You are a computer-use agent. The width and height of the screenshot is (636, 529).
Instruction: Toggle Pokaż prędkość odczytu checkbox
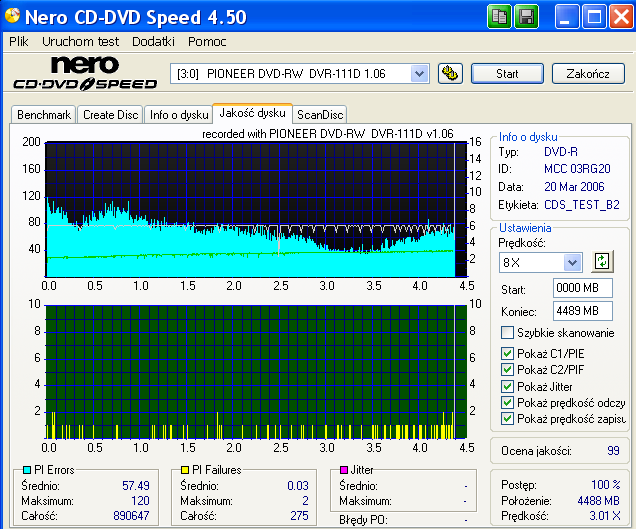click(507, 402)
